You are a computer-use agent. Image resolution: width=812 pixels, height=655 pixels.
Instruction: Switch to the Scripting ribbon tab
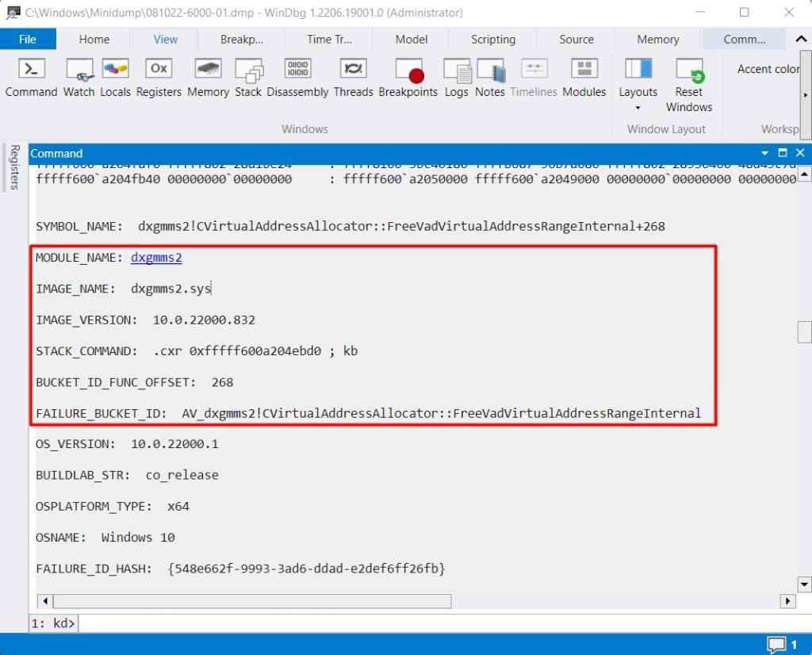point(492,39)
